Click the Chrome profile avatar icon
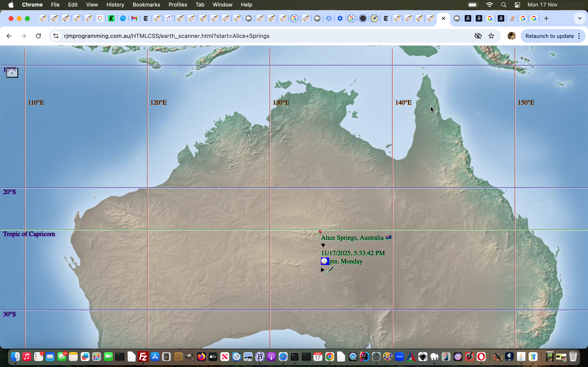The image size is (588, 367). pos(511,36)
